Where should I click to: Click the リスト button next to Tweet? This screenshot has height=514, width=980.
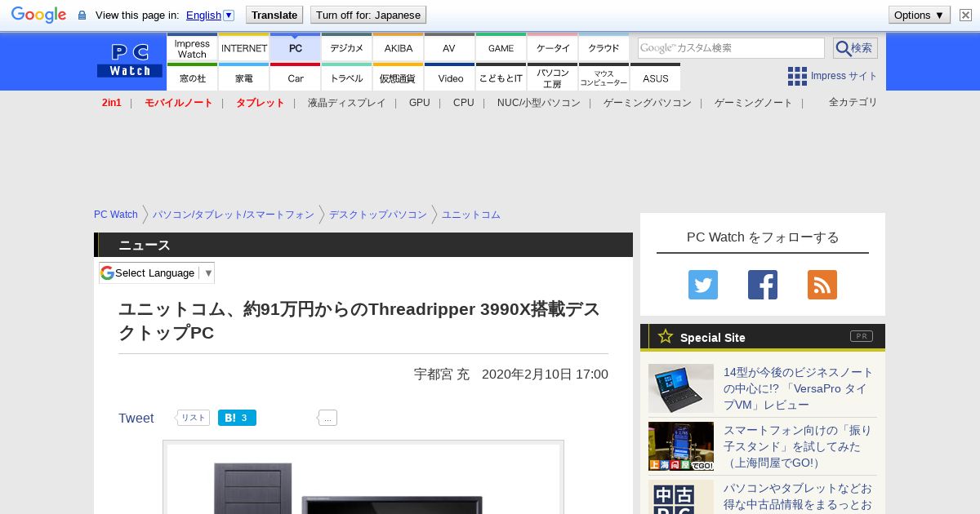(x=194, y=418)
